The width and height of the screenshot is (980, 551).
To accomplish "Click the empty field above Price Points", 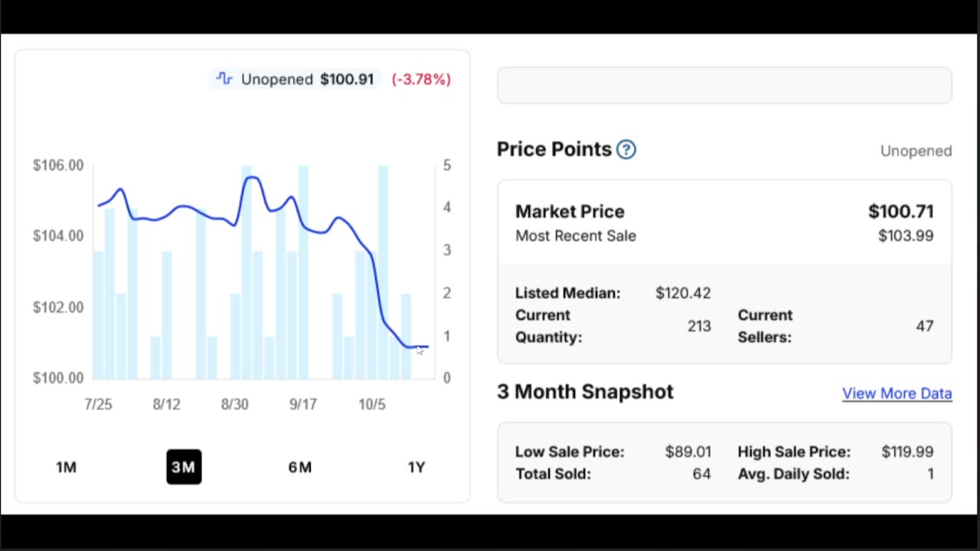I will (x=724, y=85).
